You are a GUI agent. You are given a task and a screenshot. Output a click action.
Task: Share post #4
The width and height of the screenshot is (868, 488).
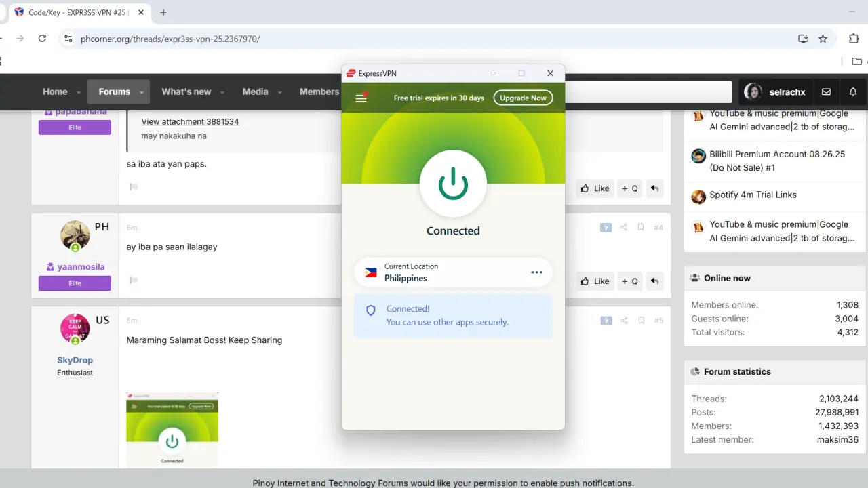tap(624, 228)
